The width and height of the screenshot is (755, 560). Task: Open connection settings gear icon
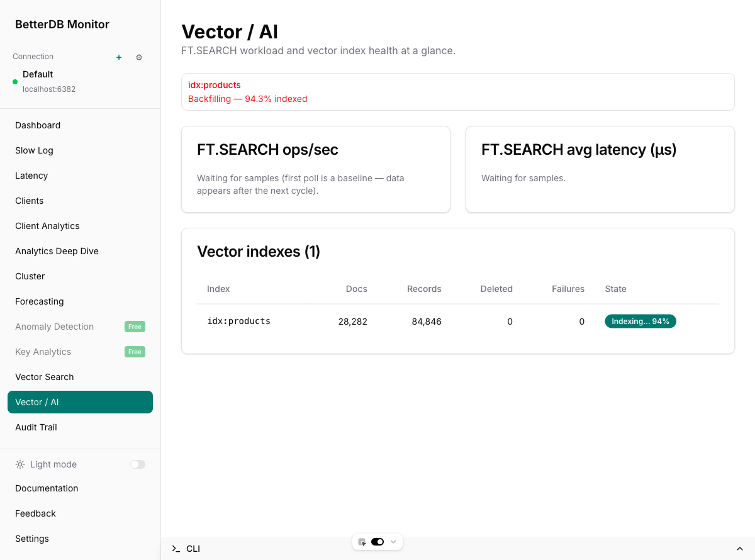pos(139,57)
